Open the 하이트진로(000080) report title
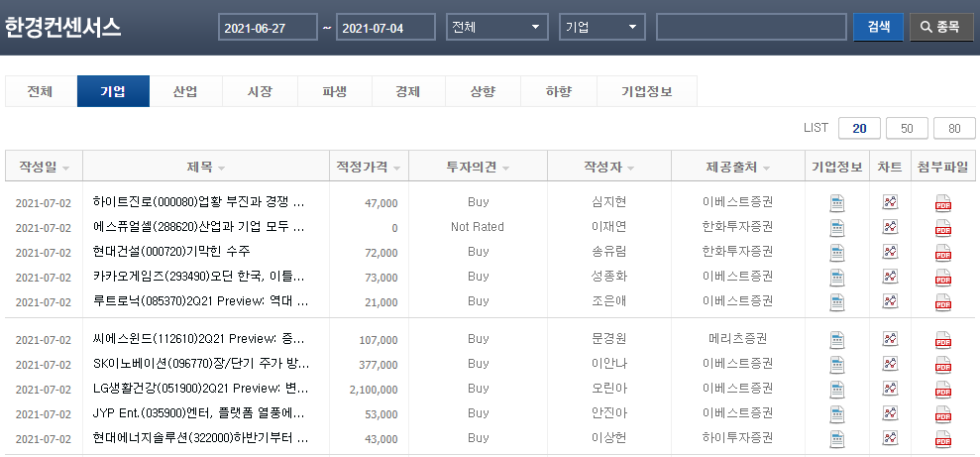This screenshot has height=457, width=980. 198,202
